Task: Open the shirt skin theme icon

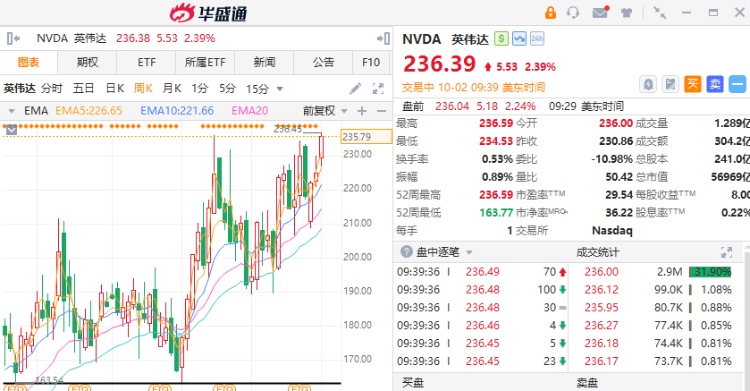Action: pos(626,13)
